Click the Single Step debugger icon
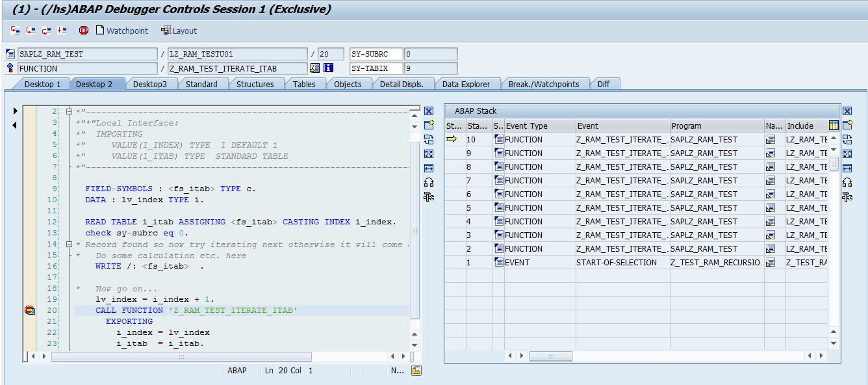868x385 pixels. 15,30
